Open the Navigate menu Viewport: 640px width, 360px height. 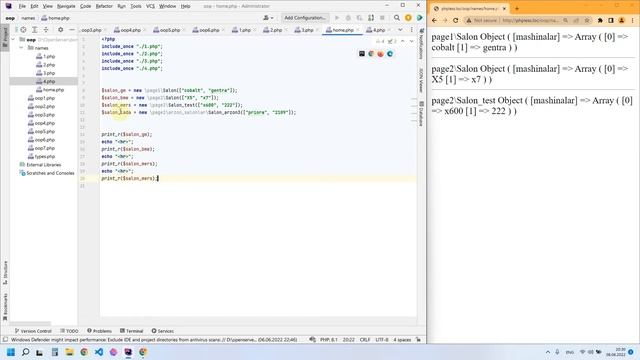pyautogui.click(x=66, y=6)
